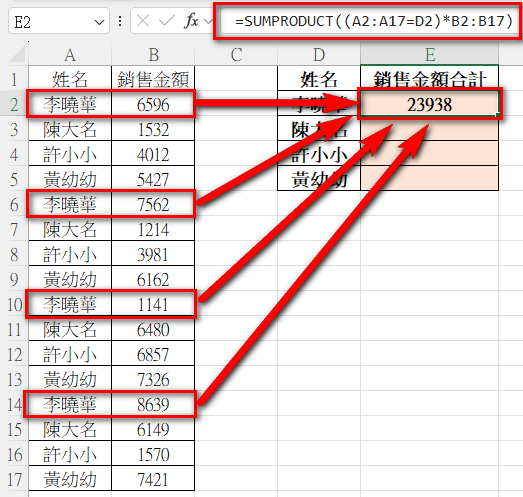Click cell B1 with 銷售金額 header

[x=153, y=79]
